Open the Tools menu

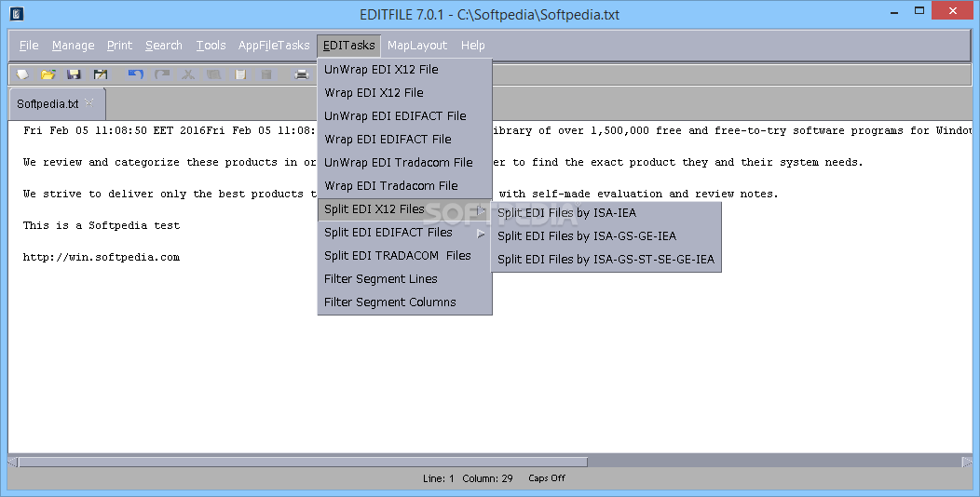pyautogui.click(x=211, y=46)
